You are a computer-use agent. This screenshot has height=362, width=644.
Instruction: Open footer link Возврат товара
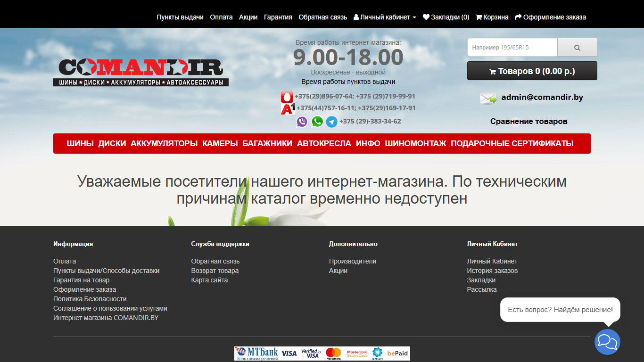(215, 271)
